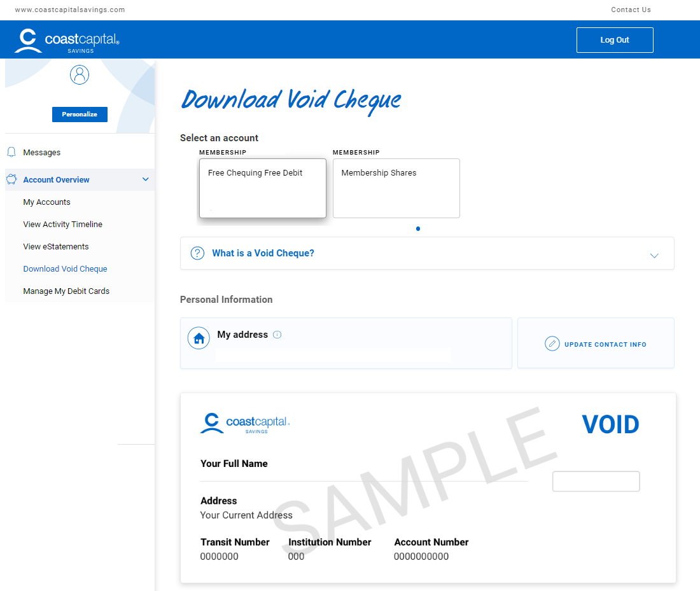Click the Coast Capital Savings header logo
The width and height of the screenshot is (700, 591).
(67, 41)
